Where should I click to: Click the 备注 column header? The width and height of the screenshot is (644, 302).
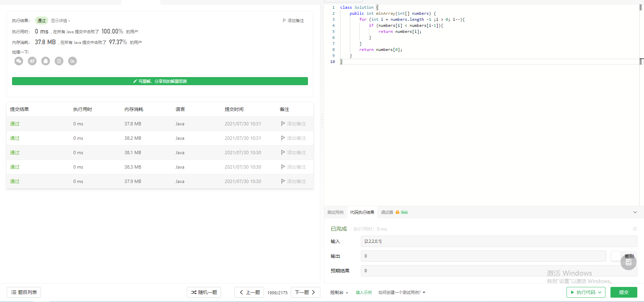[284, 109]
